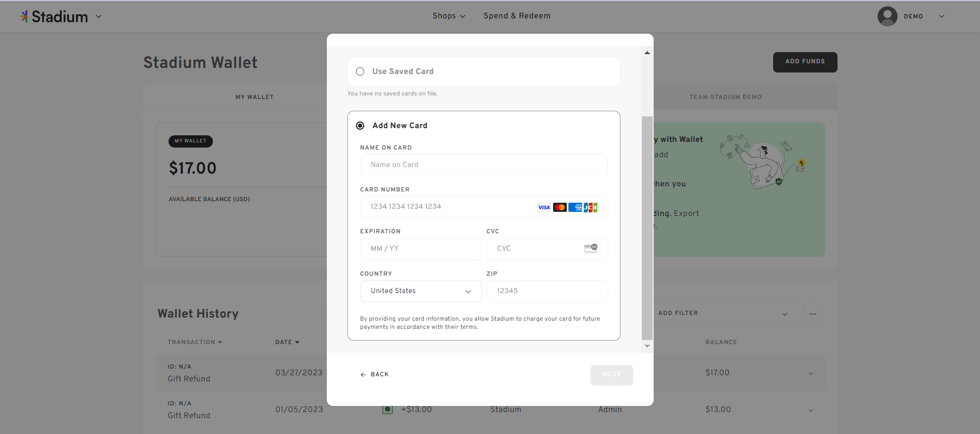Open the Shops menu
This screenshot has width=980, height=434.
point(449,16)
